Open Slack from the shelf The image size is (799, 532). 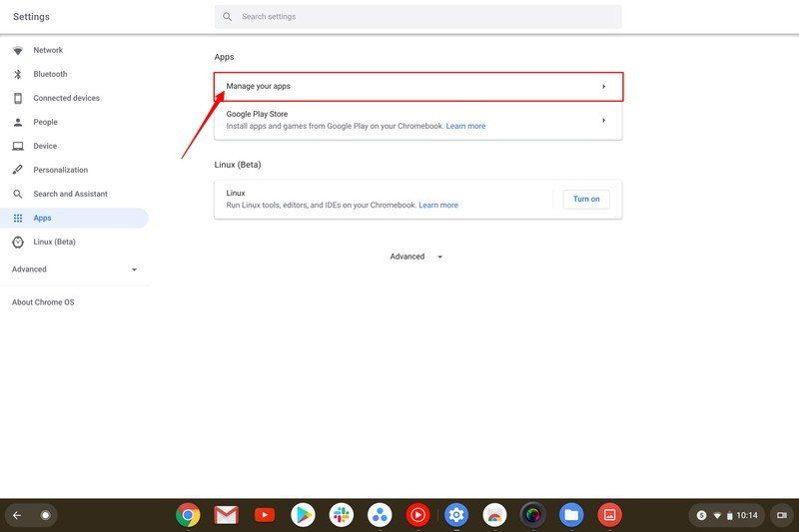click(341, 515)
